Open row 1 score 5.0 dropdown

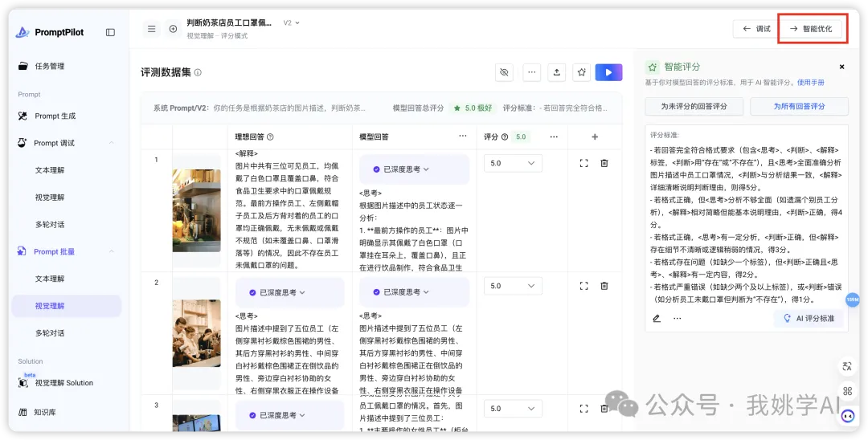click(x=513, y=163)
